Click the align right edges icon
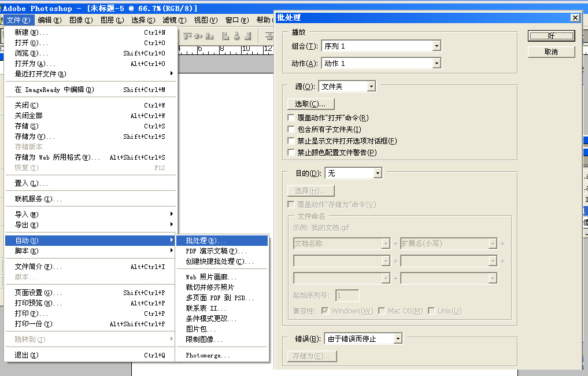588x376 pixels. click(248, 36)
